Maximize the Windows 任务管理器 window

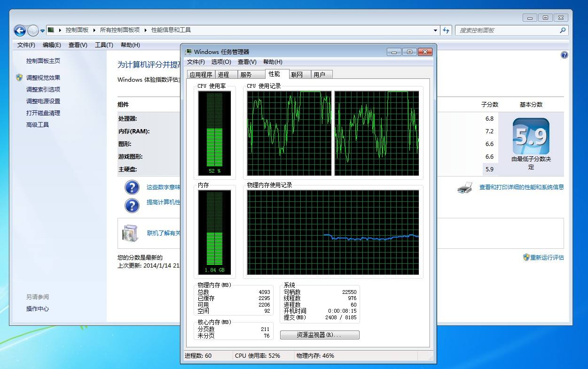409,52
